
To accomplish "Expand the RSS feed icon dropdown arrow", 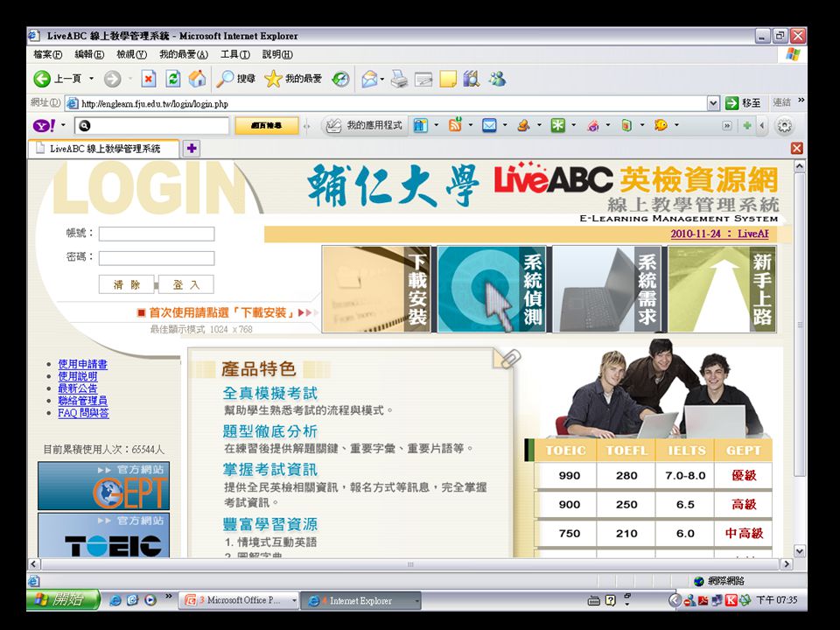I will (x=471, y=125).
